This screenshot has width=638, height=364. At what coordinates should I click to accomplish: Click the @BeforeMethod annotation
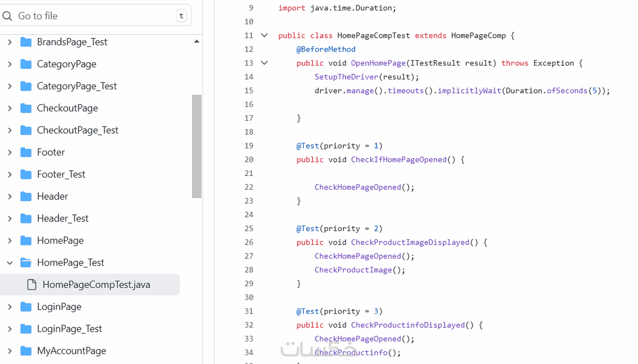pyautogui.click(x=326, y=49)
